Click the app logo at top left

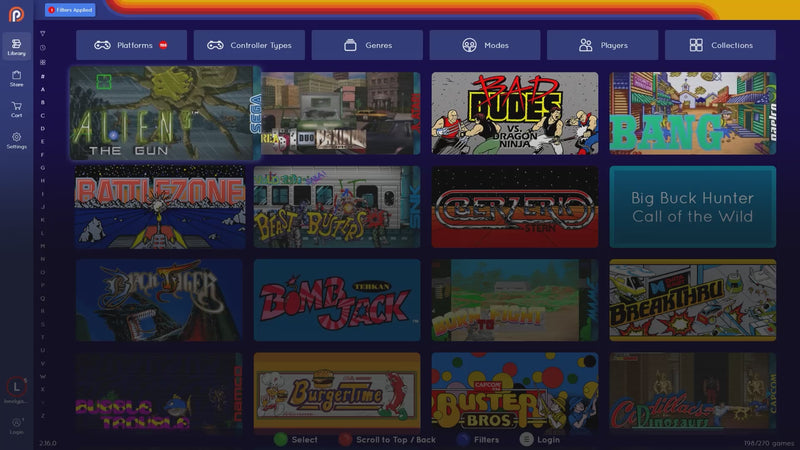[x=16, y=14]
